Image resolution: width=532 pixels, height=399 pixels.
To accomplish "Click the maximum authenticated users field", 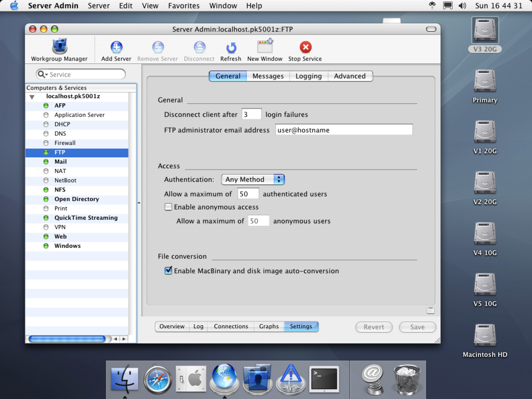I will point(248,194).
